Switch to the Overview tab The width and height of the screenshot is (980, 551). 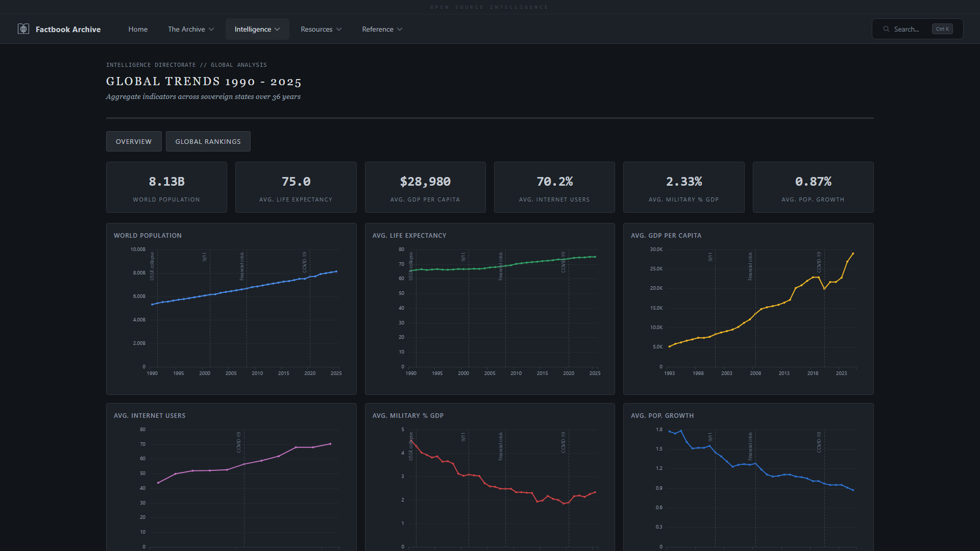(x=134, y=141)
